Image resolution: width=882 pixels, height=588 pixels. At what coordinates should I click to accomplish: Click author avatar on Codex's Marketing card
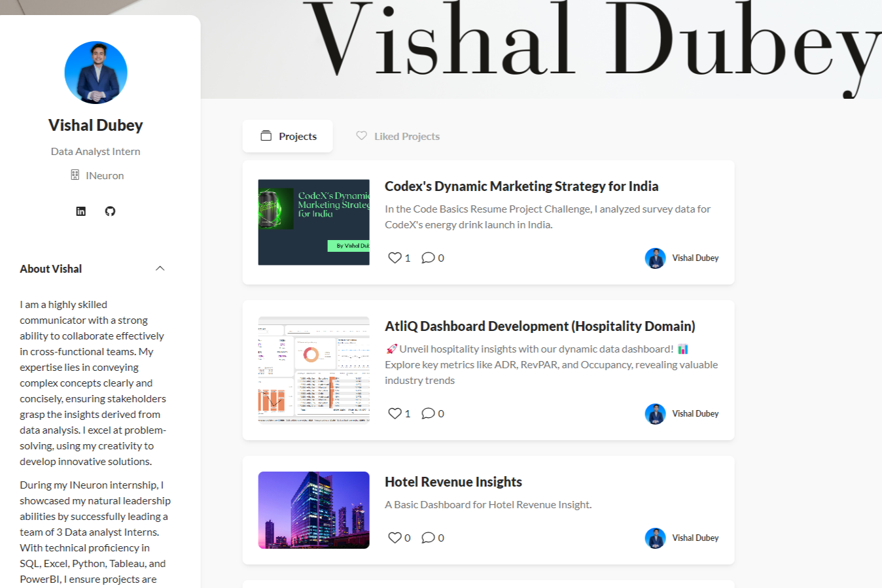[x=655, y=258]
